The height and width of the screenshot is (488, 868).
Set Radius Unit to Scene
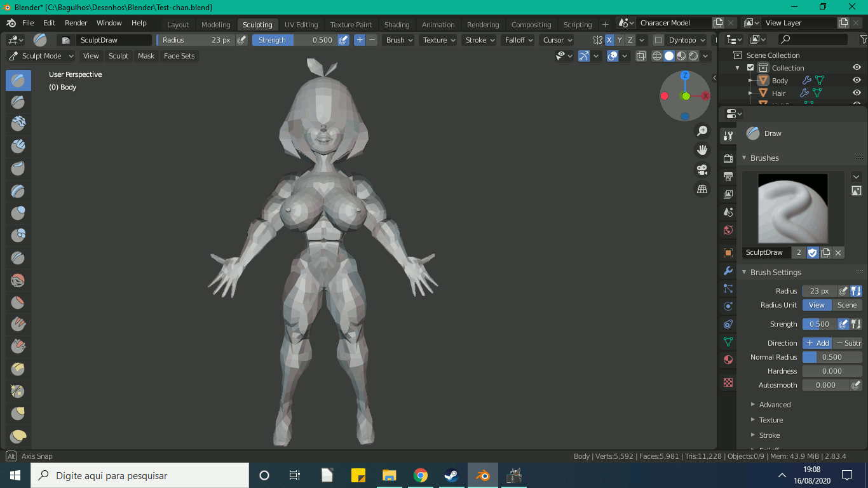coord(846,305)
